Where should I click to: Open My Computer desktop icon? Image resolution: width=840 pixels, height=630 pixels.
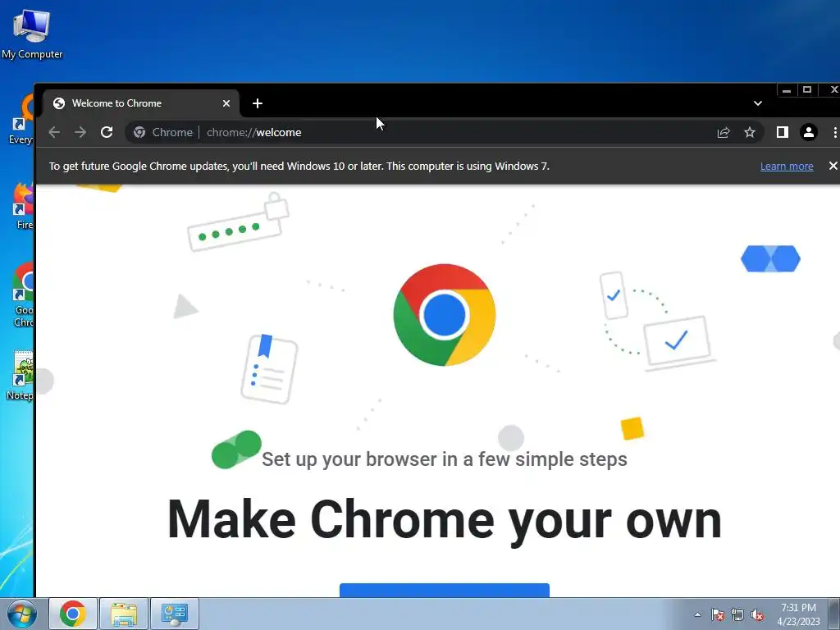click(32, 34)
